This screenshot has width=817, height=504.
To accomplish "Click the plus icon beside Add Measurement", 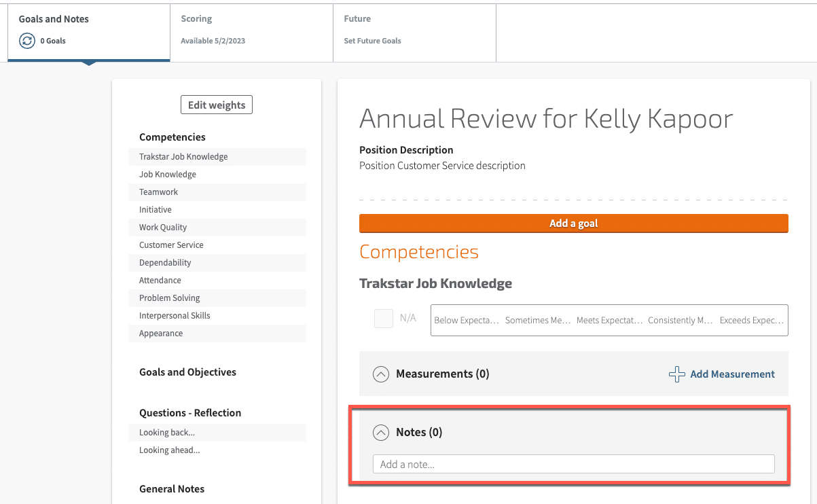I will [676, 374].
